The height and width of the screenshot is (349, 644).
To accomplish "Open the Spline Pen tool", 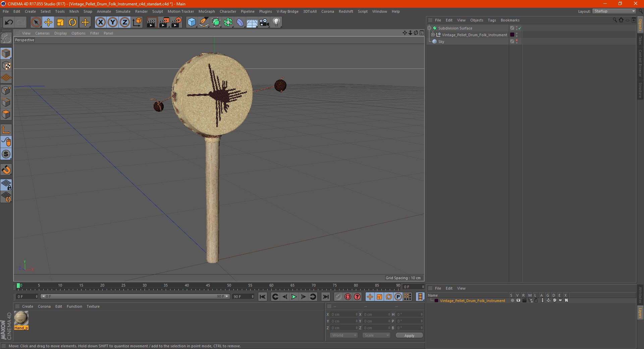I will 204,22.
